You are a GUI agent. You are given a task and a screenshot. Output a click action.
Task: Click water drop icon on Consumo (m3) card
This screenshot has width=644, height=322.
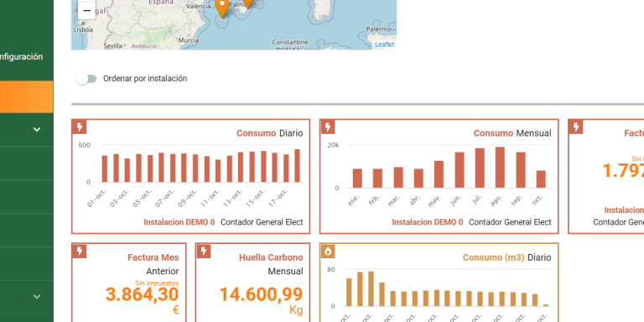click(x=328, y=251)
